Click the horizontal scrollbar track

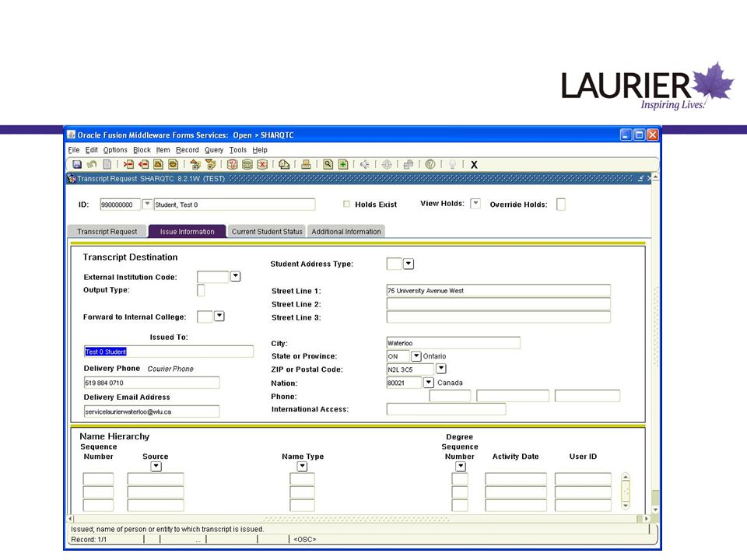click(x=357, y=519)
